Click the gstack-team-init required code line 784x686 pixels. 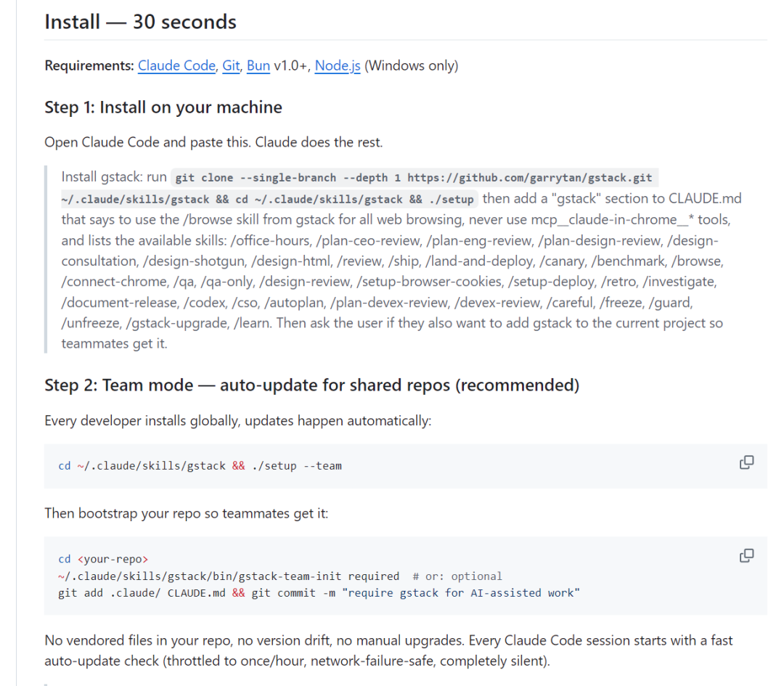[229, 576]
